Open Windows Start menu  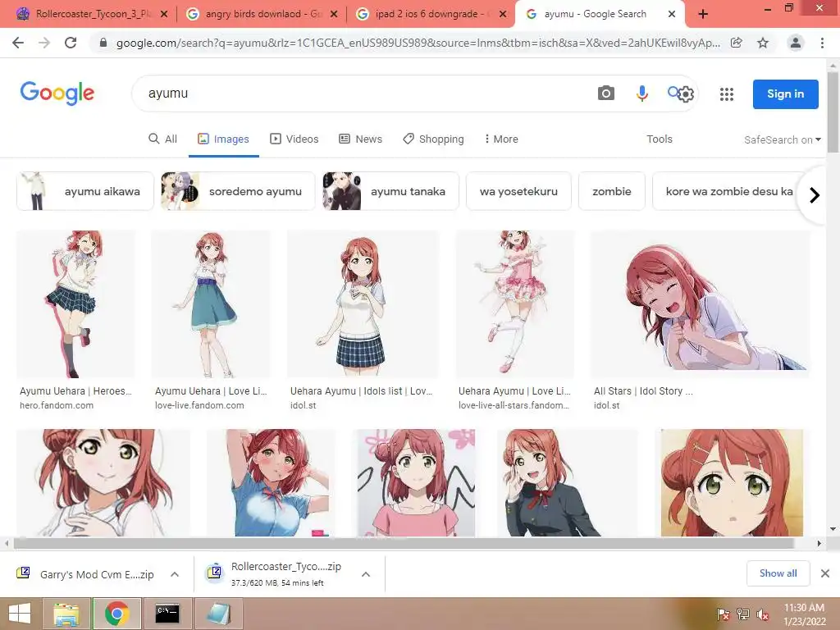point(20,614)
